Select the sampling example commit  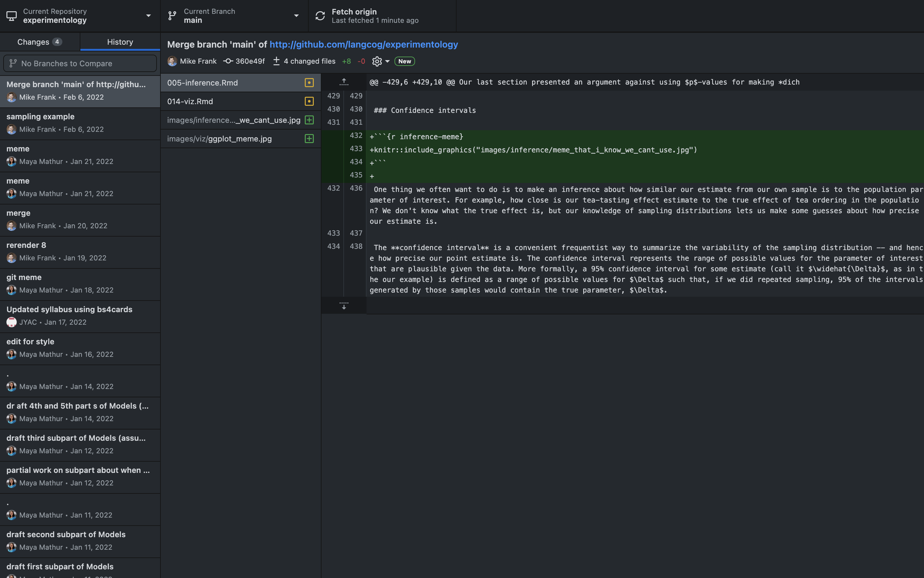click(x=80, y=123)
